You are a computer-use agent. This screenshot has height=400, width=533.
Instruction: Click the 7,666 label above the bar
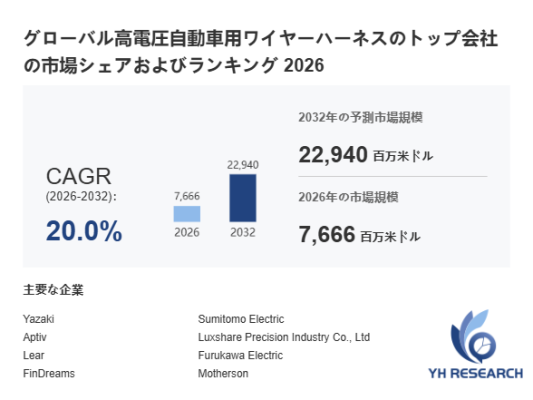(x=187, y=196)
